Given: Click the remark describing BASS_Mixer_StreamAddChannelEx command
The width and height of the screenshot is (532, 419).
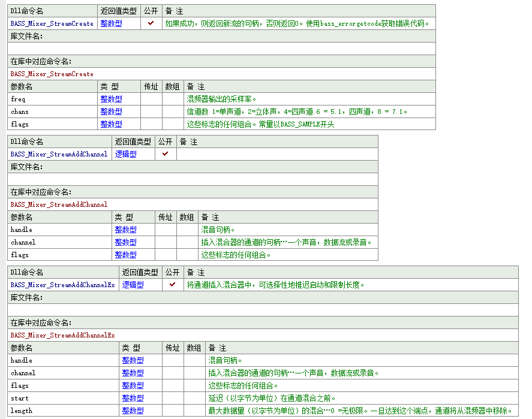Looking at the screenshot, I should coord(276,285).
